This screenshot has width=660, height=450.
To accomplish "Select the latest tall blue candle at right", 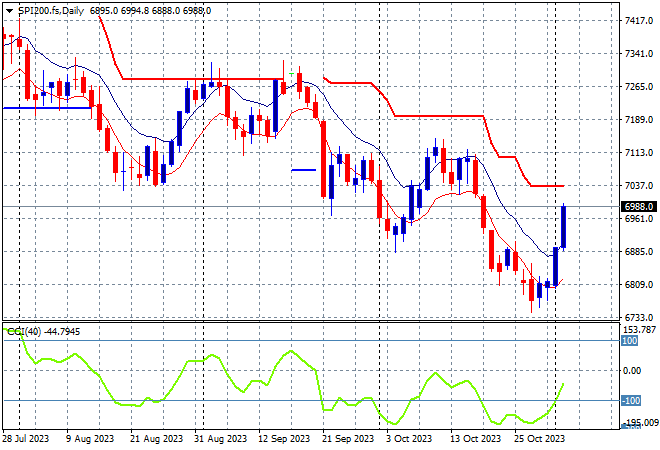I will [564, 227].
